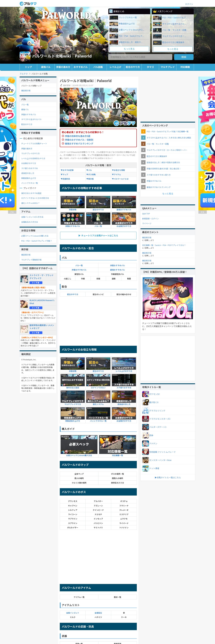Viewport: 215px width, 644px height.
Task: Open 龍が如く8 game icon
Action: click(145, 402)
